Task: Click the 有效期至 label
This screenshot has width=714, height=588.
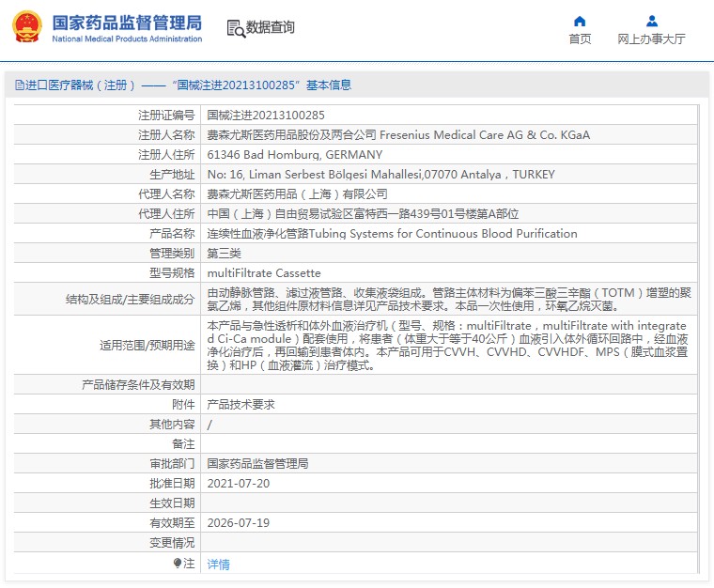Action: click(172, 523)
